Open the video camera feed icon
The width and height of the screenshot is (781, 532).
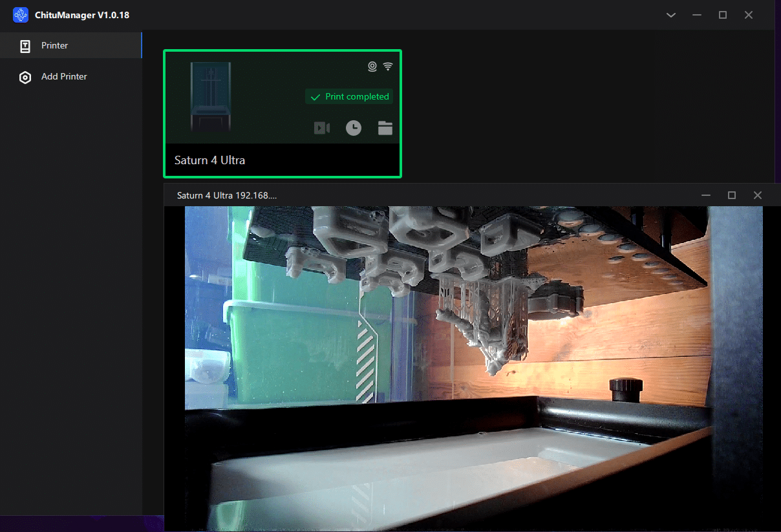[x=322, y=128]
